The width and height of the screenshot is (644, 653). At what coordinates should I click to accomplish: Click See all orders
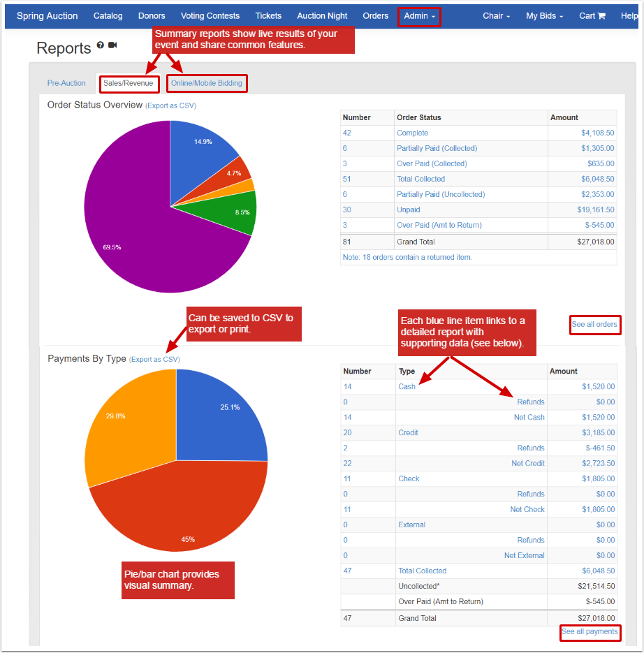594,324
